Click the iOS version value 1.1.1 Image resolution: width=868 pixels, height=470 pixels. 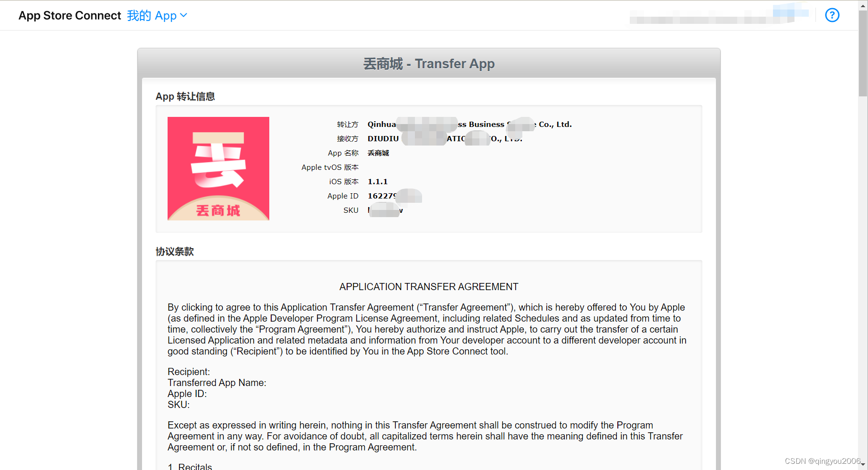(x=378, y=182)
